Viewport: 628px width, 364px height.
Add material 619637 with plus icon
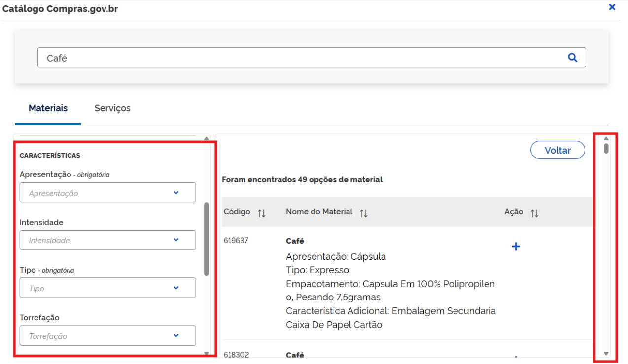tap(516, 247)
